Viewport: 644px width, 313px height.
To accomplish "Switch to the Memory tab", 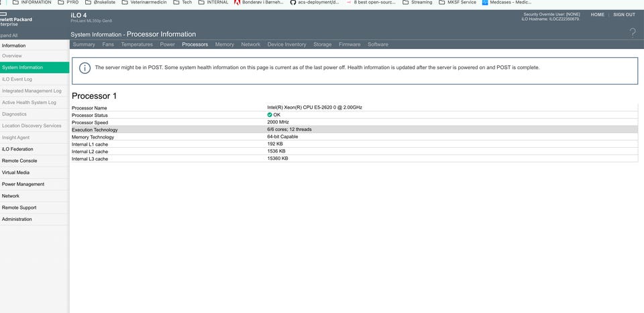I will [x=225, y=44].
